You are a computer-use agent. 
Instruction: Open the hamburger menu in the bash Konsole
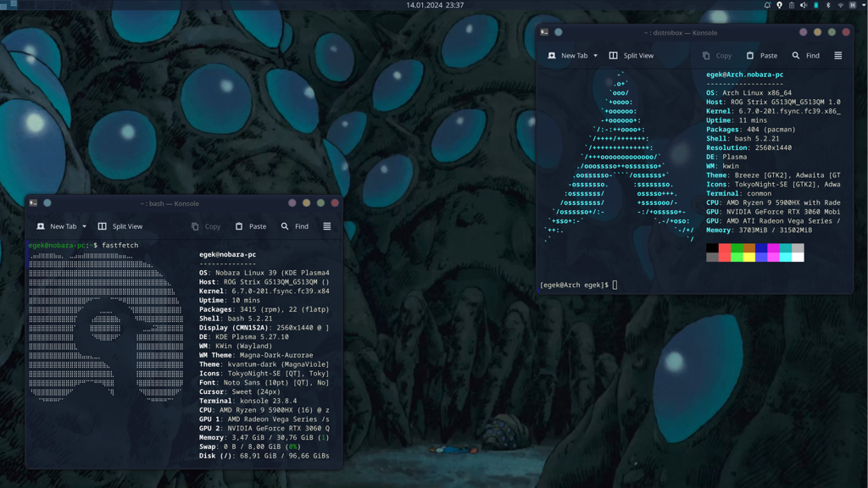[x=327, y=226]
